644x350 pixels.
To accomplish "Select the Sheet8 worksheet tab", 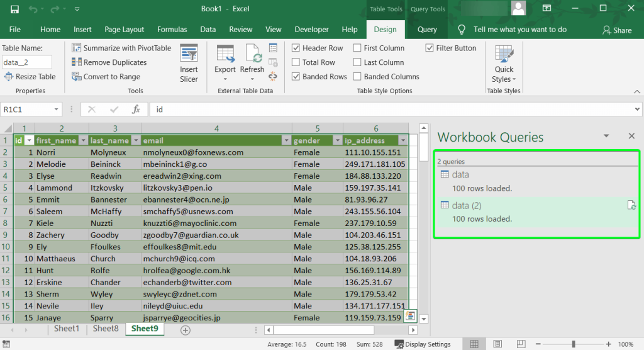I will click(106, 329).
